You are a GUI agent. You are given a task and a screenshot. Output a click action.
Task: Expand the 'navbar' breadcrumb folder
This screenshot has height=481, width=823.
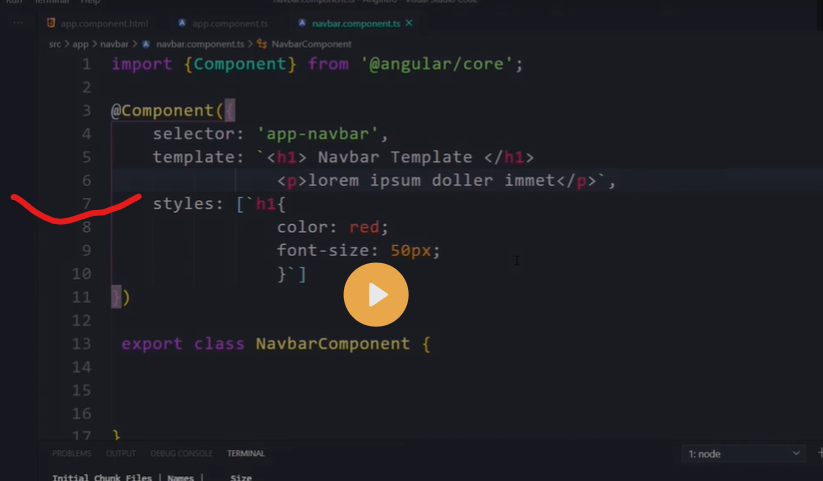113,44
